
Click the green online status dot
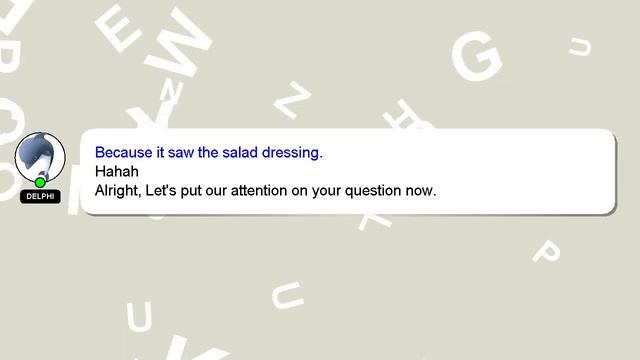40,182
